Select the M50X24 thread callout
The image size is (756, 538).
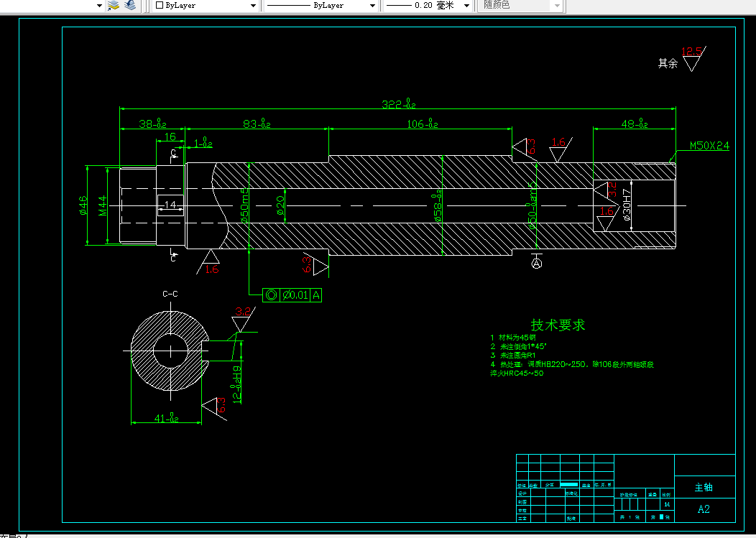point(710,146)
